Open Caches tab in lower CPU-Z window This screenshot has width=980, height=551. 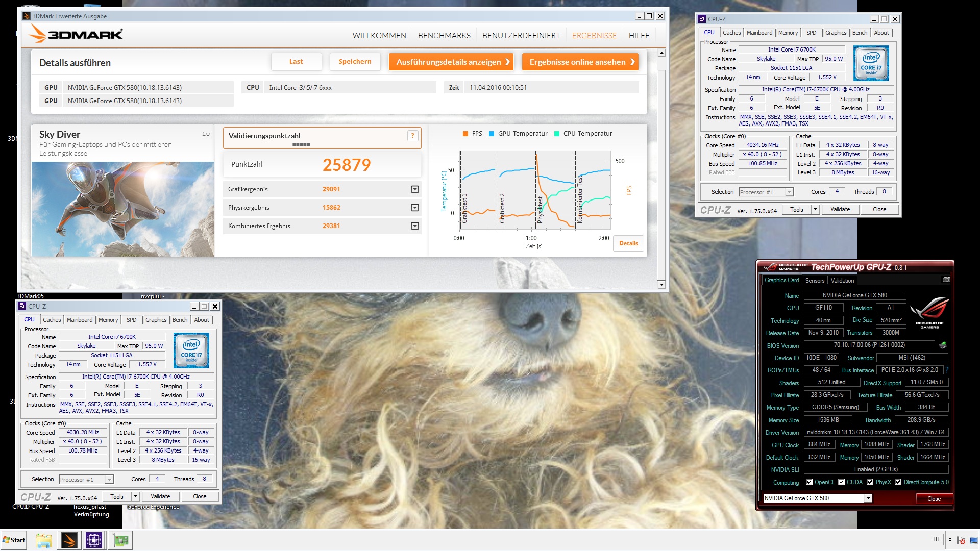(52, 320)
